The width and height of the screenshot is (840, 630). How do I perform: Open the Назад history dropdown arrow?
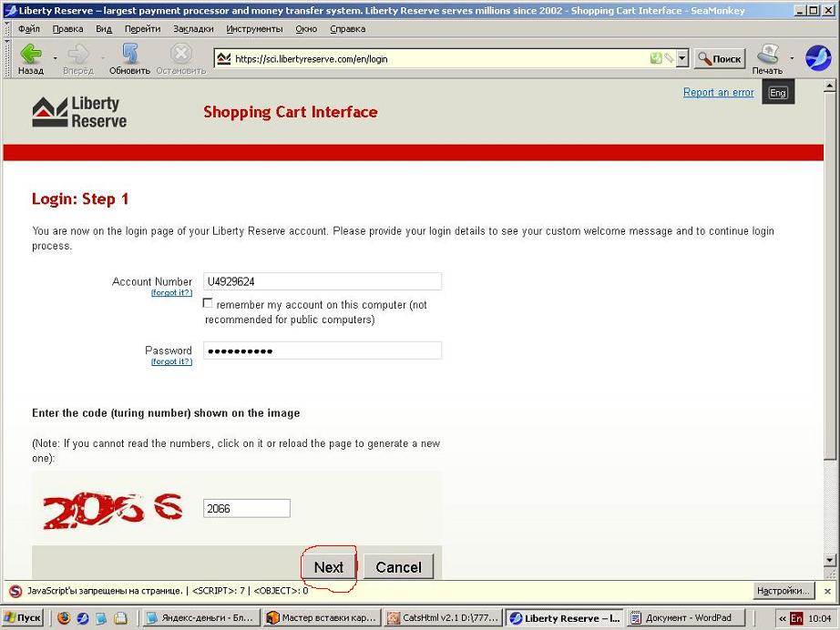[x=55, y=57]
